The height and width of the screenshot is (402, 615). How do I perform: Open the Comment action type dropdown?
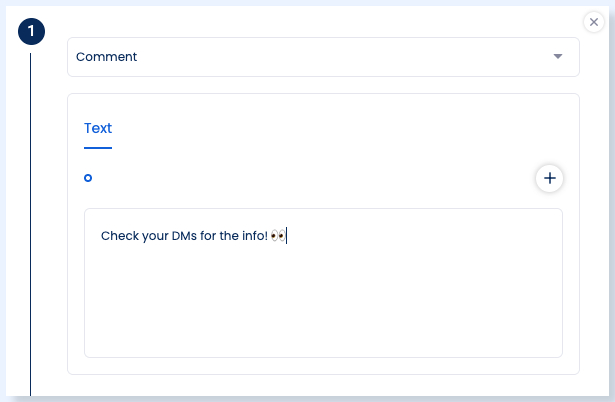[x=323, y=57]
